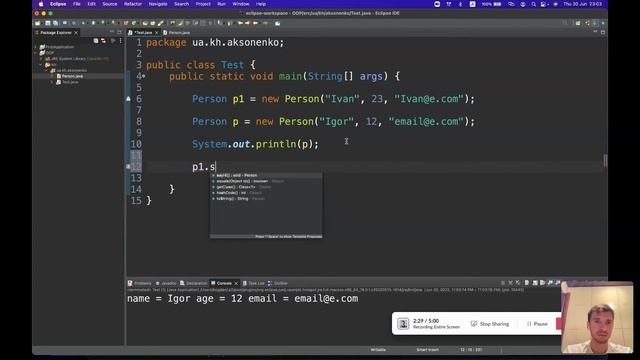Collapse the ua.kh.aksonenko package node
Image resolution: width=640 pixels, height=360 pixels.
[x=46, y=70]
